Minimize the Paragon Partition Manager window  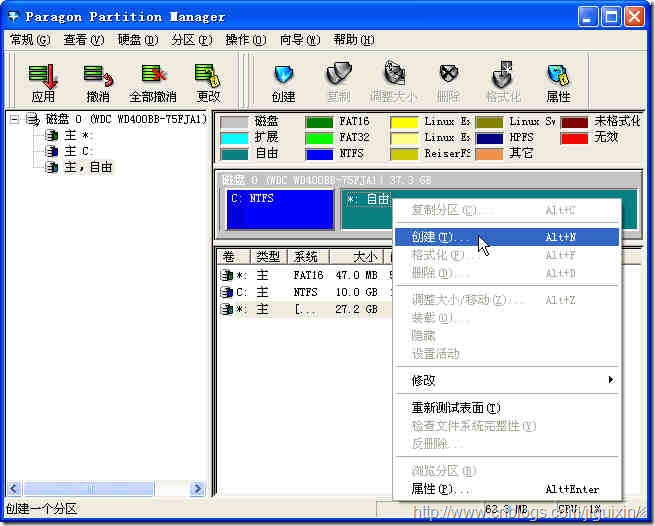[x=588, y=17]
